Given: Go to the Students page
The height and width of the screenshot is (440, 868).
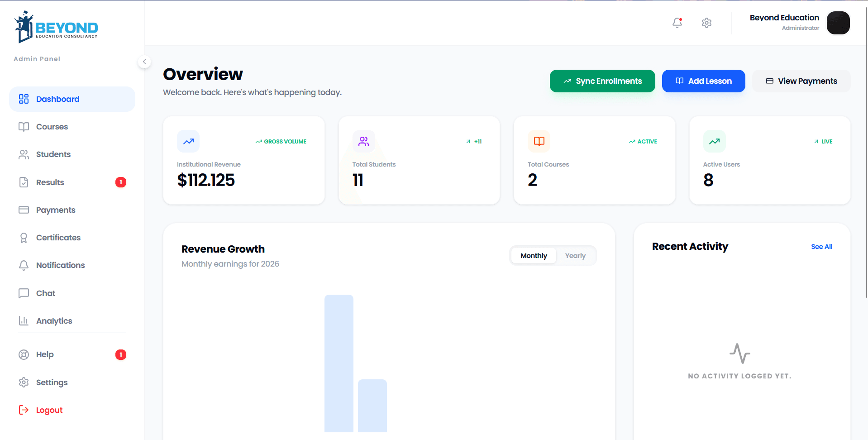Looking at the screenshot, I should coord(72,154).
